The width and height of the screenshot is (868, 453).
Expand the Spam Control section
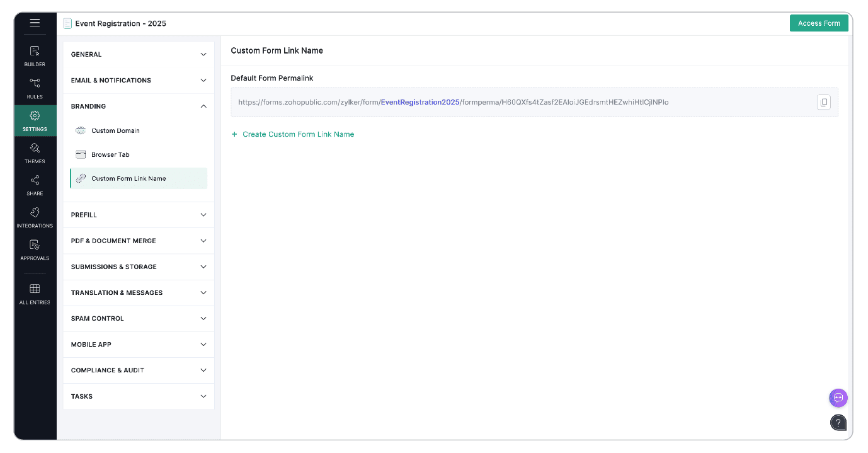click(x=139, y=318)
